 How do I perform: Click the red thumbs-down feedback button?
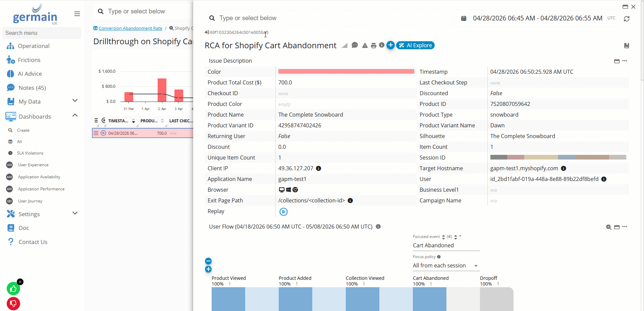point(13,304)
